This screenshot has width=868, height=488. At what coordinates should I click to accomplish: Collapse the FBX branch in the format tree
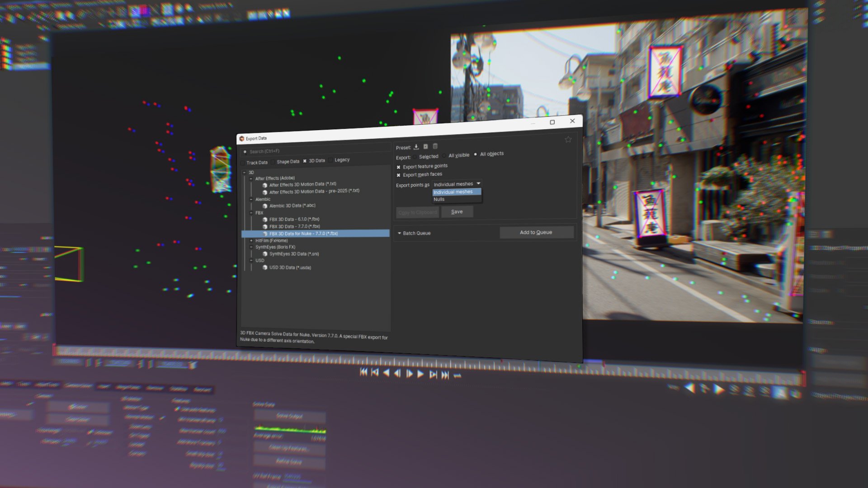[251, 212]
